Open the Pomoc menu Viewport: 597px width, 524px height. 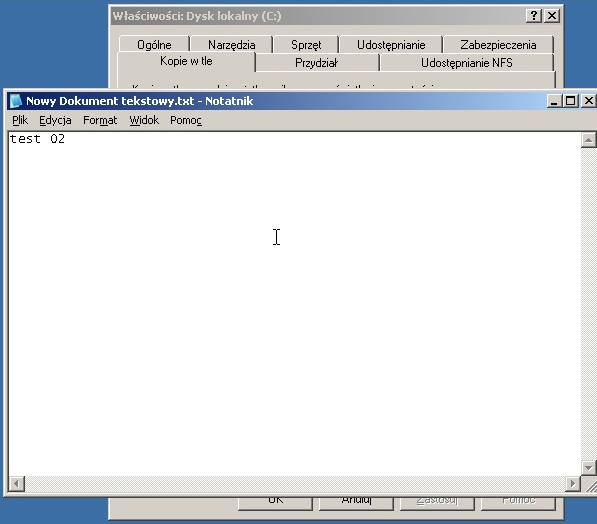186,120
